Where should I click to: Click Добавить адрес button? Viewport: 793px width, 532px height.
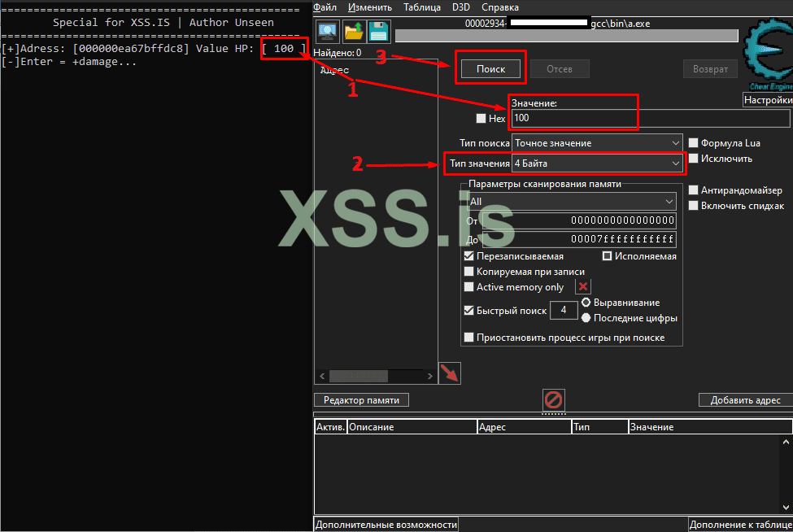(746, 400)
